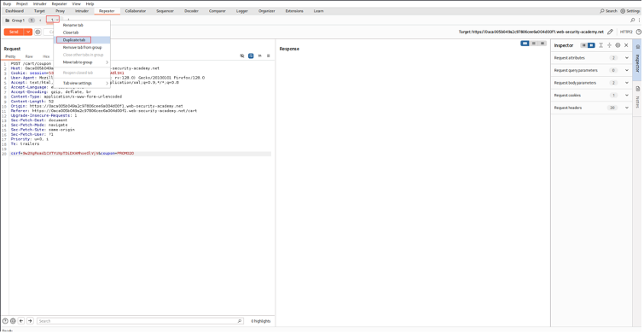The height and width of the screenshot is (333, 644).
Task: Click the request Search input field
Action: point(136,321)
